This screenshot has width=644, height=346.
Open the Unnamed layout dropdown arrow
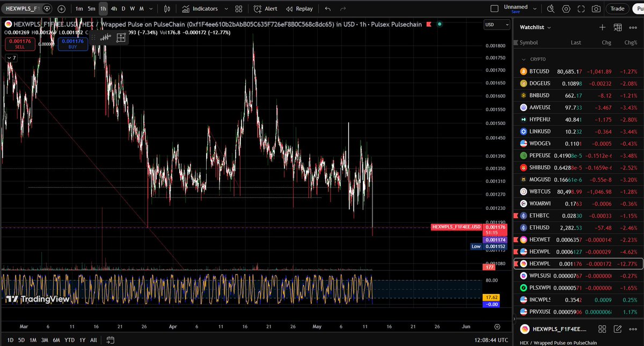pos(534,9)
